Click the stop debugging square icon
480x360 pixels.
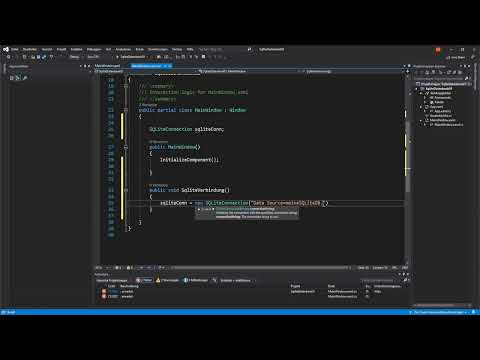tap(203, 57)
